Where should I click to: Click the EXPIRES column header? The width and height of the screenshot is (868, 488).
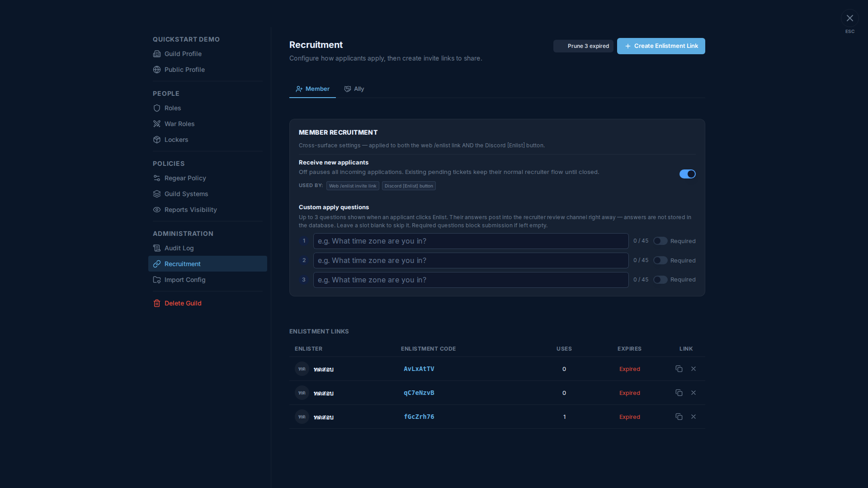tap(629, 349)
